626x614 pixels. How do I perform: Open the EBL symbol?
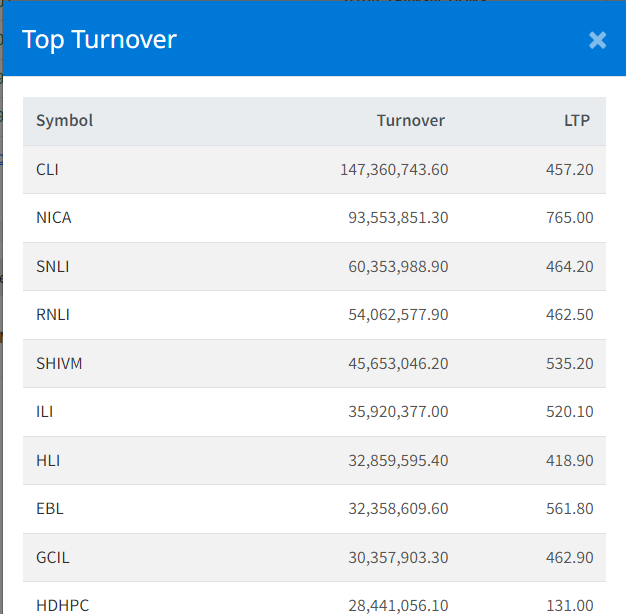[49, 509]
